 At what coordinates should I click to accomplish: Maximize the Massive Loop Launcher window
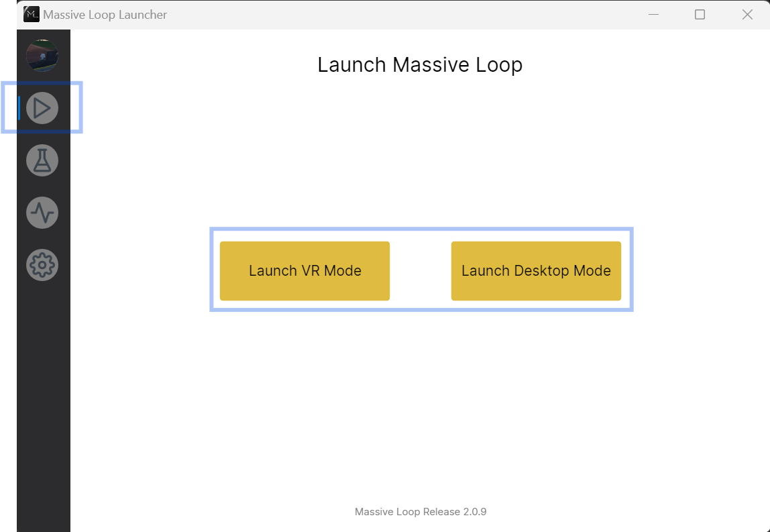[x=700, y=15]
